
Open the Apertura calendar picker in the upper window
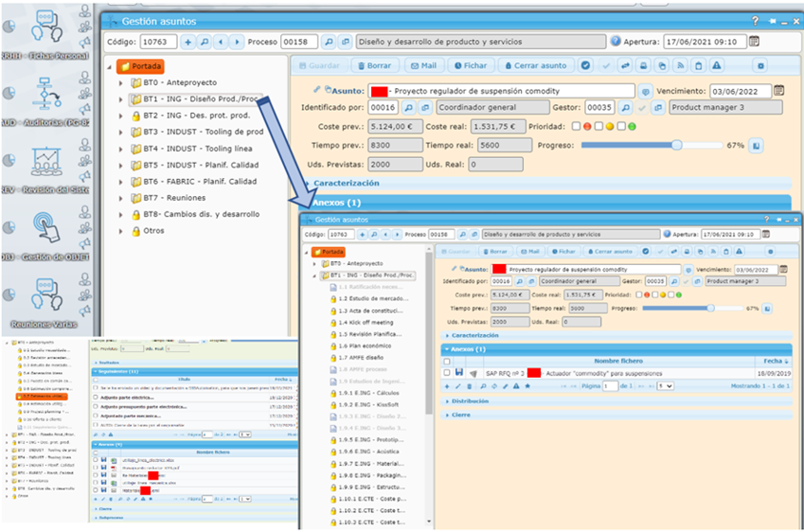point(754,42)
